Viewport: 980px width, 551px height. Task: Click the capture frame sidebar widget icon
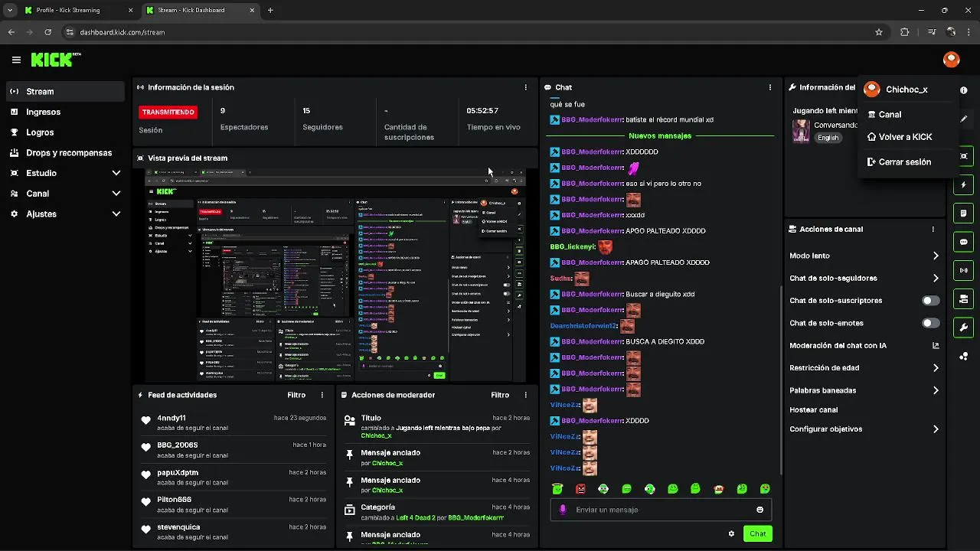[963, 156]
